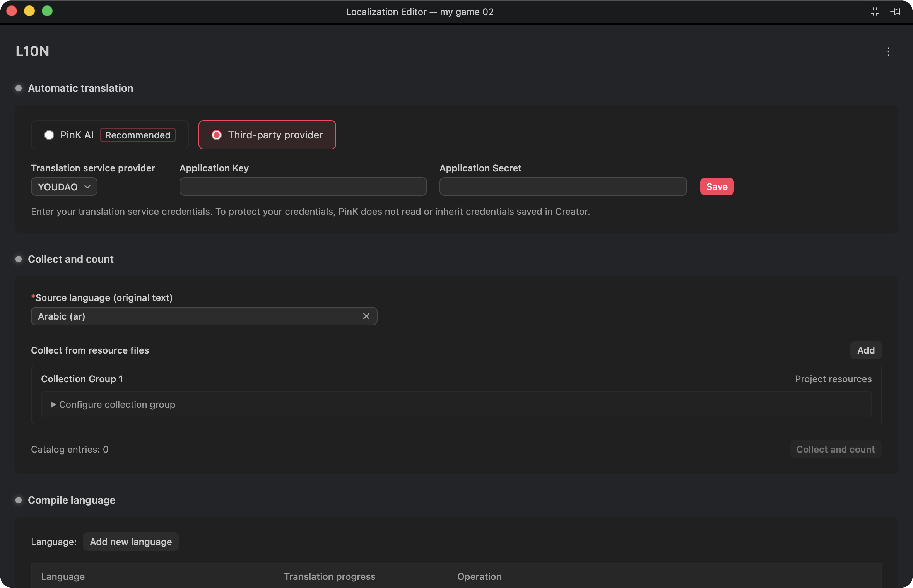Add a new collection group

click(x=866, y=350)
